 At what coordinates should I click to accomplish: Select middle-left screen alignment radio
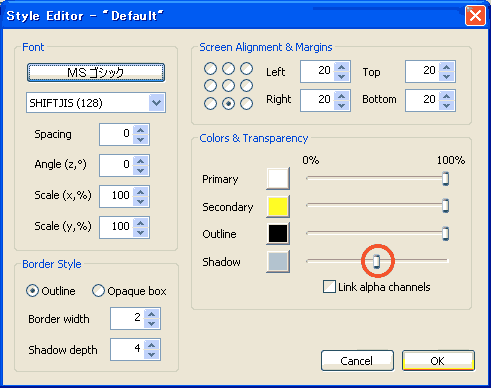[210, 86]
